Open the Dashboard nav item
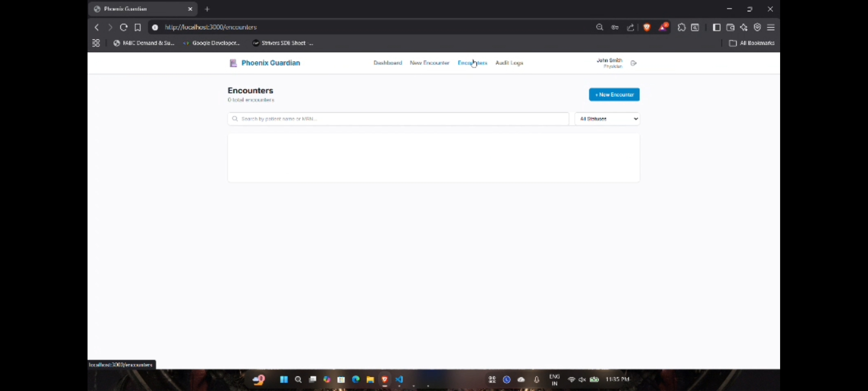Viewport: 868px width, 391px height. (x=388, y=63)
